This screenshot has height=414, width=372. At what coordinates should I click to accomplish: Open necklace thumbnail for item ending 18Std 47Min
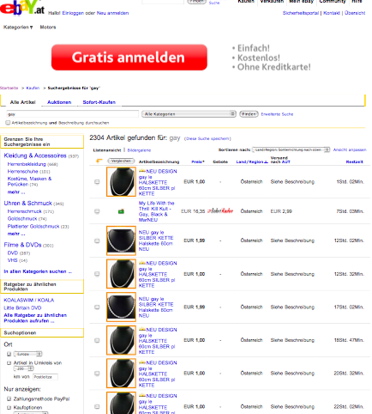(x=121, y=340)
